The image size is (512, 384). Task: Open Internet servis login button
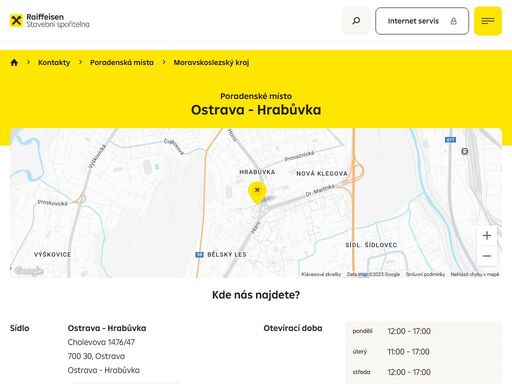tap(422, 21)
